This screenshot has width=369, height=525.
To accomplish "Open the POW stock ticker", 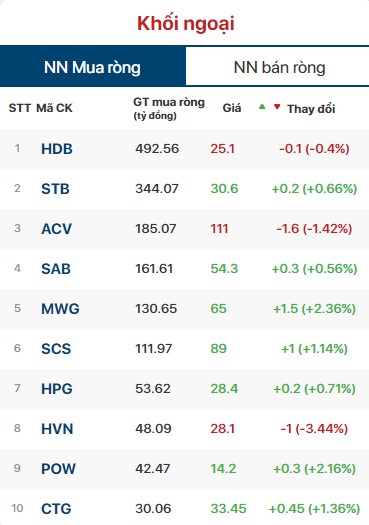I will [x=58, y=469].
